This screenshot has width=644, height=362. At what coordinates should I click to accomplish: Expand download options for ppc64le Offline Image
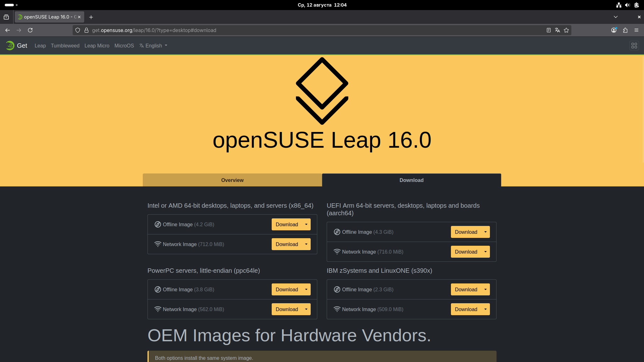pyautogui.click(x=306, y=289)
